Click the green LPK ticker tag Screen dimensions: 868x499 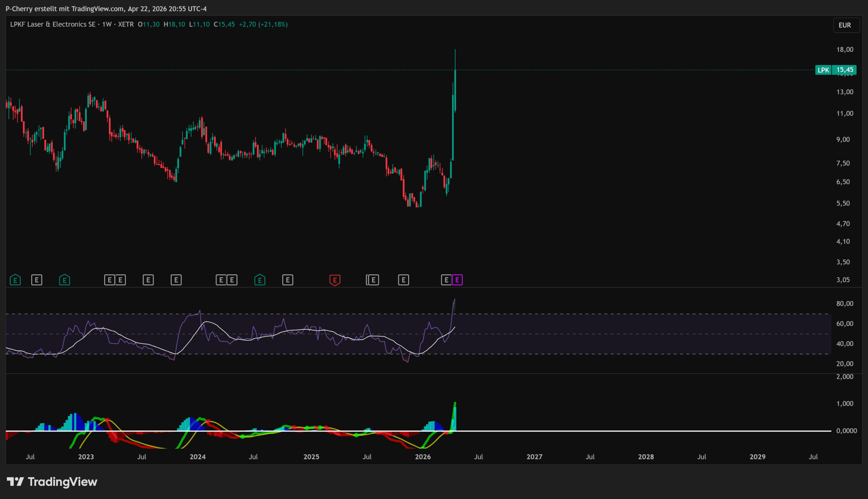[x=823, y=70]
